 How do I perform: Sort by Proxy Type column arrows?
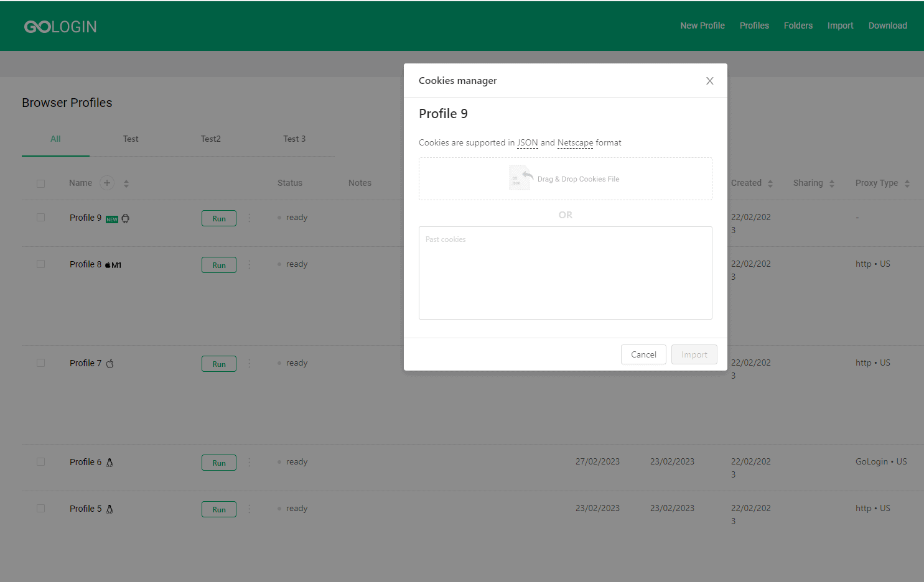[x=907, y=183]
